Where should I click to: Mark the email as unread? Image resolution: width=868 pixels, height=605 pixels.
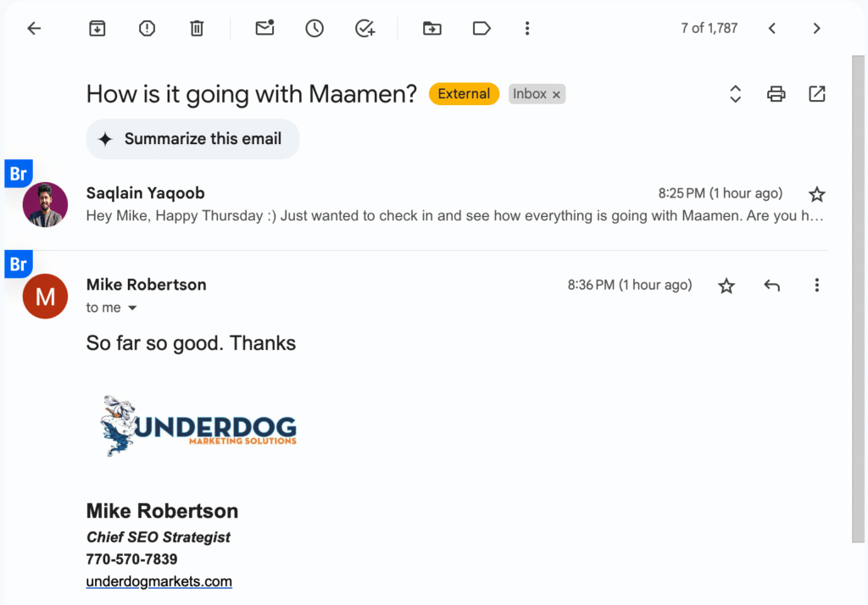pyautogui.click(x=264, y=28)
